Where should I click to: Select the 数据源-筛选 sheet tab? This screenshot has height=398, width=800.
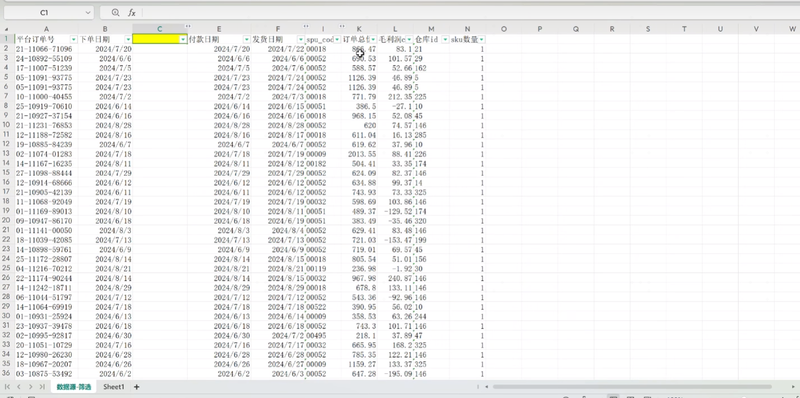point(73,387)
